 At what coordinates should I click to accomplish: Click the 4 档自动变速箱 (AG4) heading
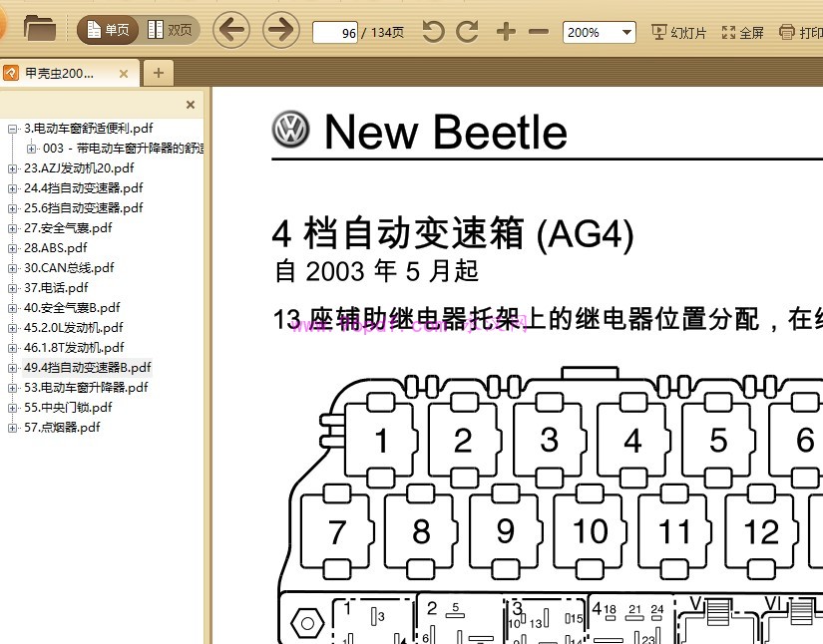point(454,234)
